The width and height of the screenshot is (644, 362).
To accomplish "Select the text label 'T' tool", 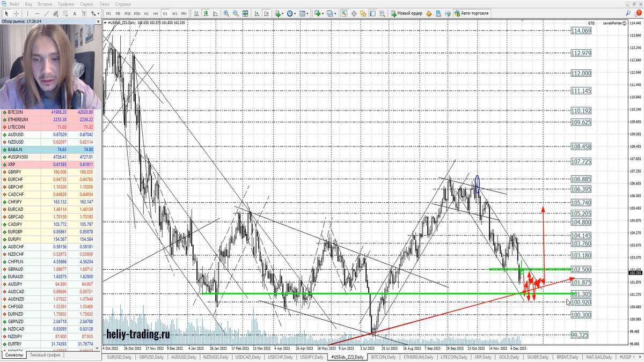I will [84, 13].
